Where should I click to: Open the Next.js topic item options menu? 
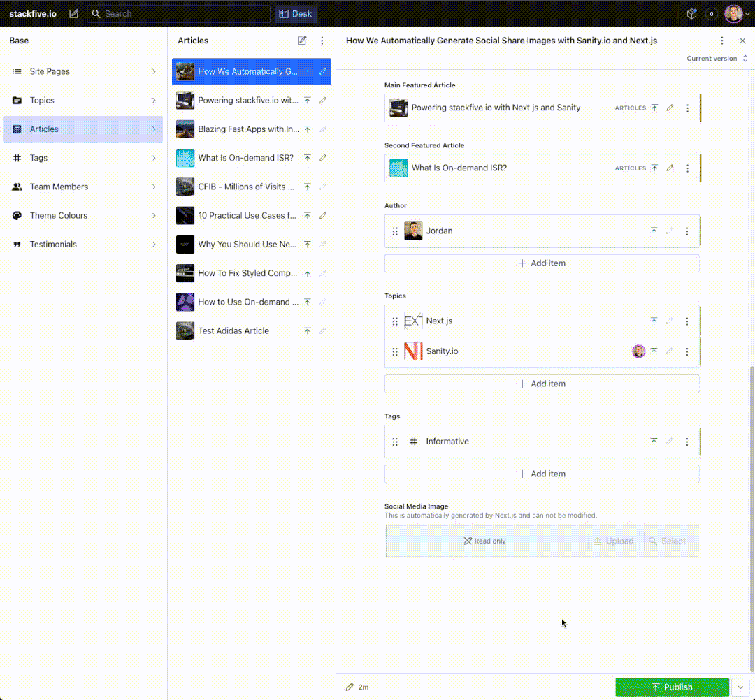(x=687, y=321)
